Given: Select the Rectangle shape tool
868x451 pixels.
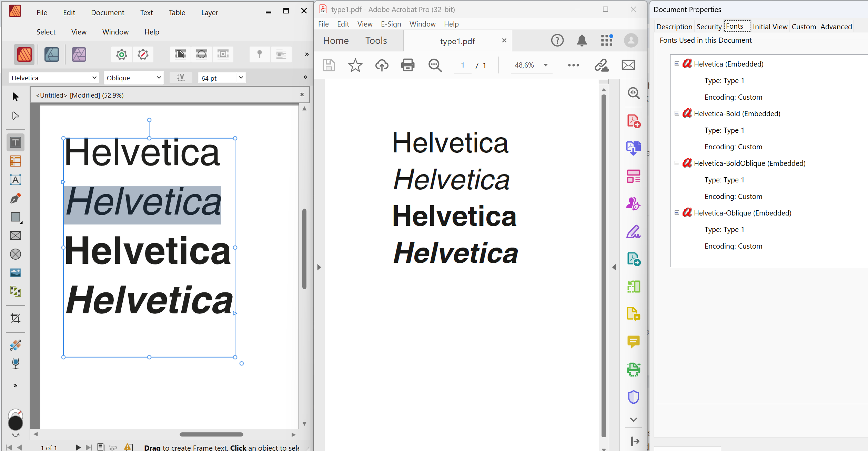Looking at the screenshot, I should click(x=16, y=217).
